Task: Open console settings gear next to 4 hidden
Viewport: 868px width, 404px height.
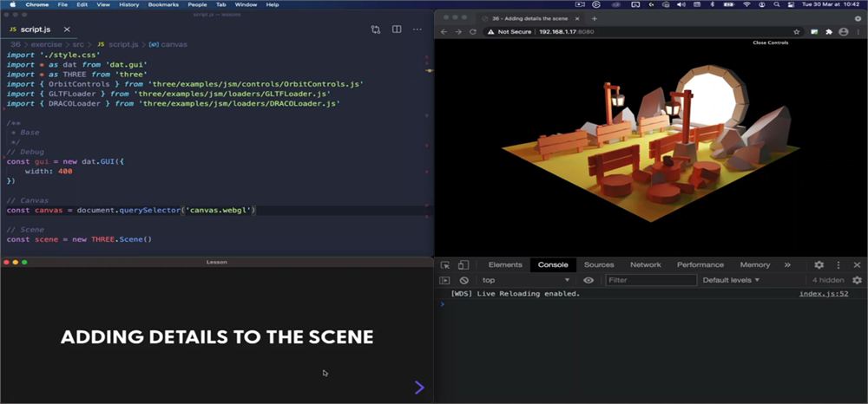Action: tap(857, 280)
